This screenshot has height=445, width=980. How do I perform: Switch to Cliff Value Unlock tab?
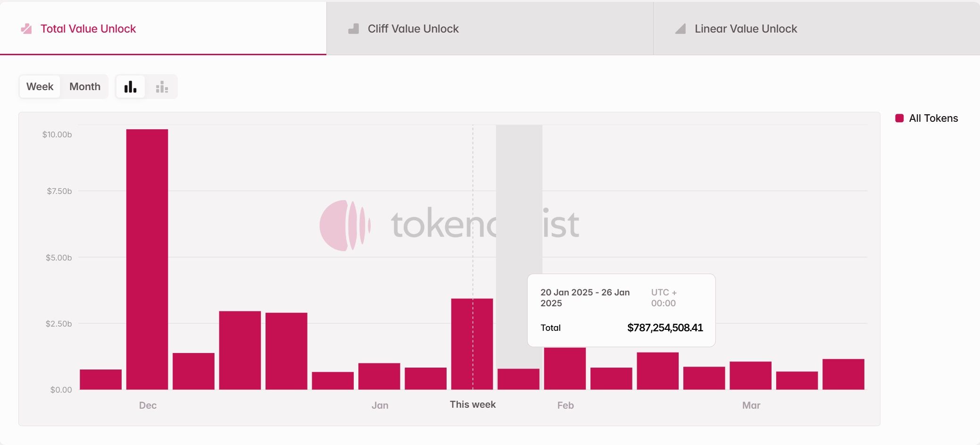pos(490,28)
